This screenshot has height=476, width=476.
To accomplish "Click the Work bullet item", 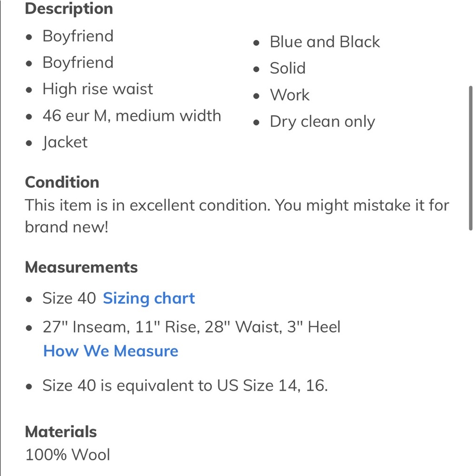I will [289, 95].
